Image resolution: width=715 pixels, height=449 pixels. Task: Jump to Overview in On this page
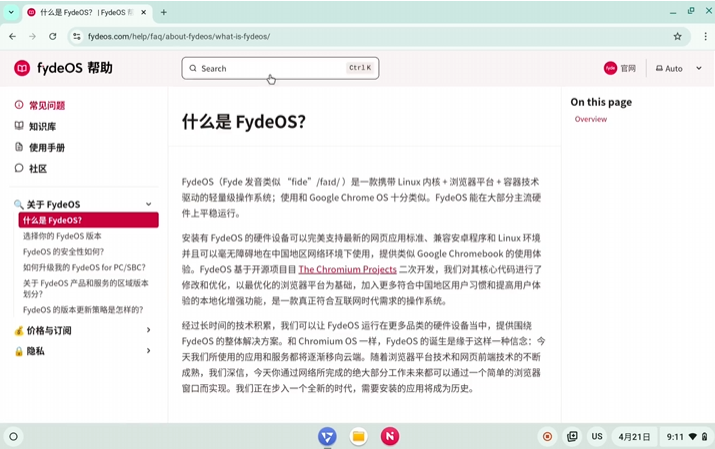coord(591,119)
